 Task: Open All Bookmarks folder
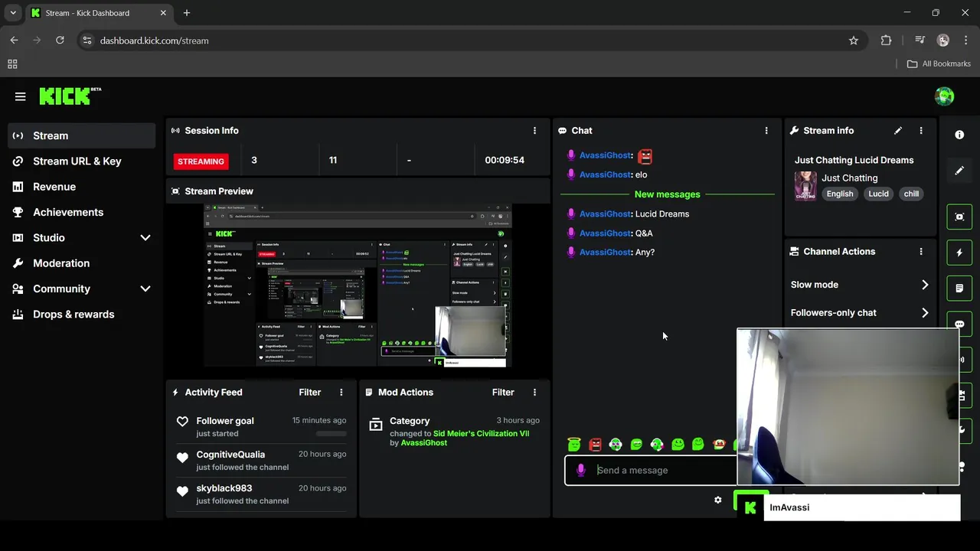tap(939, 64)
